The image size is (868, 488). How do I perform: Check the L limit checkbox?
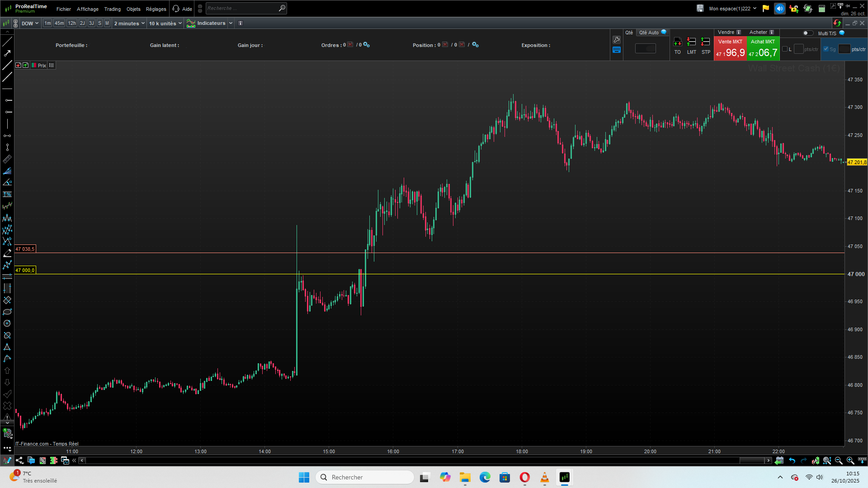[x=785, y=49]
